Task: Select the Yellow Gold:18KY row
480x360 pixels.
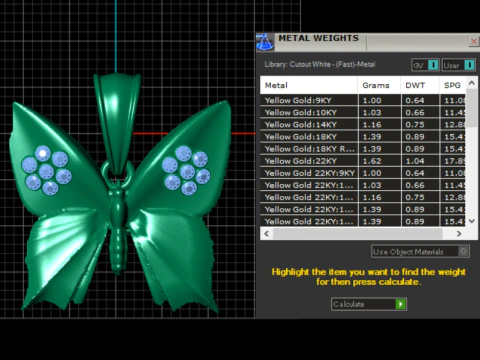Action: (363, 137)
